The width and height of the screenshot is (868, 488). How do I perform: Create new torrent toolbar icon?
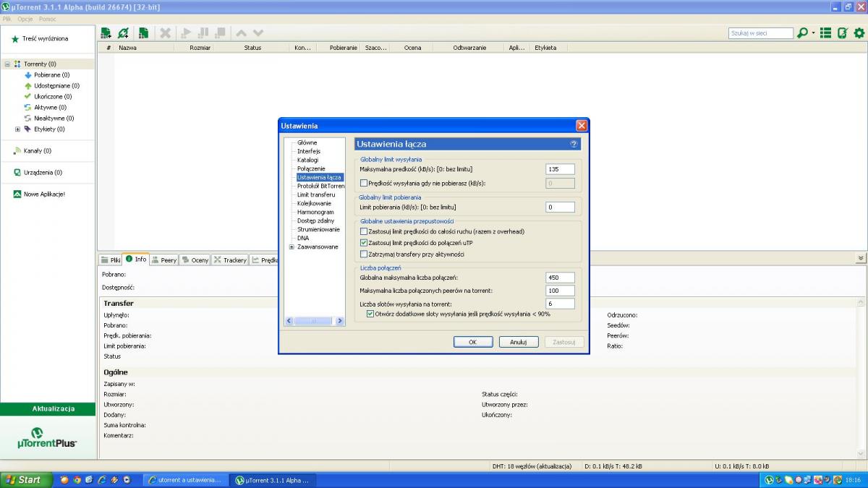click(143, 33)
